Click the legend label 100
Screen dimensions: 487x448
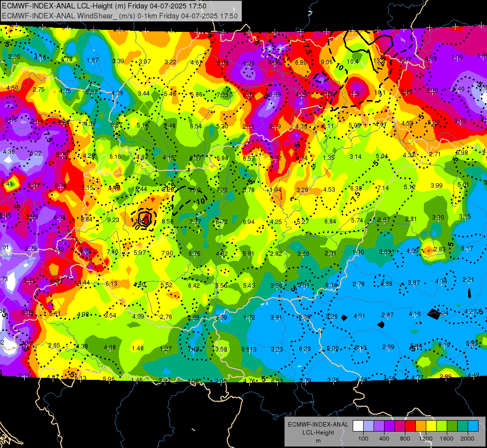click(363, 439)
